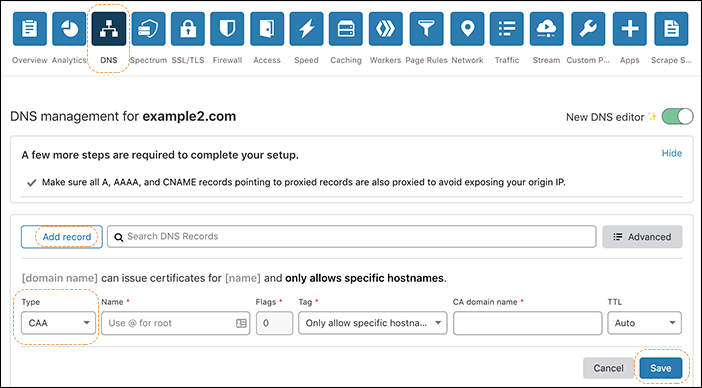
Task: Open the Stream cloud icon
Action: pos(546,29)
